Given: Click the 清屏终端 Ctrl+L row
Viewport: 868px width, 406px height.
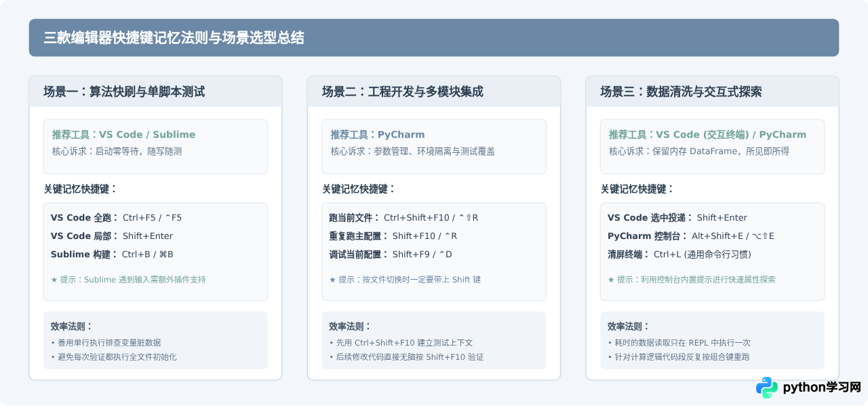Looking at the screenshot, I should [679, 255].
